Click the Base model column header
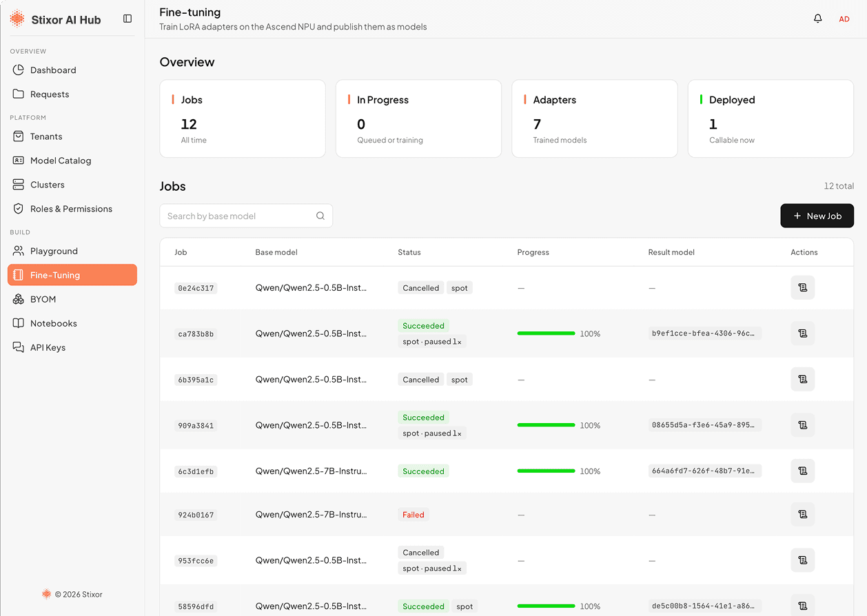Viewport: 867px width, 616px height. pyautogui.click(x=276, y=252)
